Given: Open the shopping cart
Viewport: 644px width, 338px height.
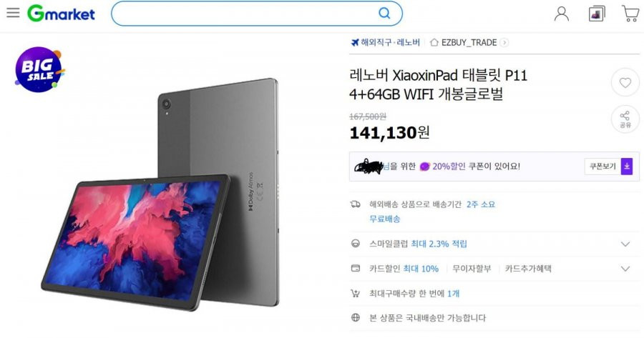Looking at the screenshot, I should click(630, 14).
